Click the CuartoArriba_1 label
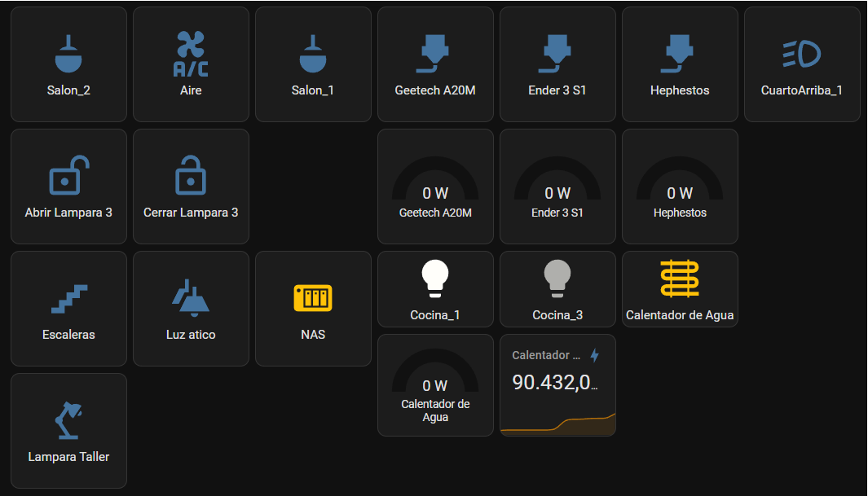Screen dimensions: 868x496 coord(801,90)
